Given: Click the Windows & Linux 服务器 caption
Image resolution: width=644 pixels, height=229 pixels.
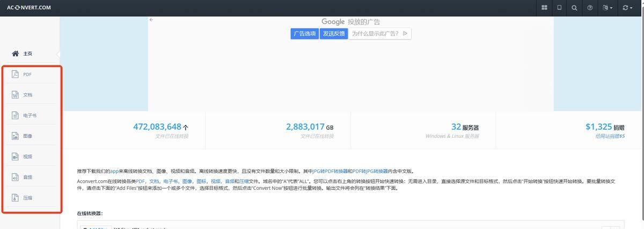Looking at the screenshot, I should (x=452, y=136).
